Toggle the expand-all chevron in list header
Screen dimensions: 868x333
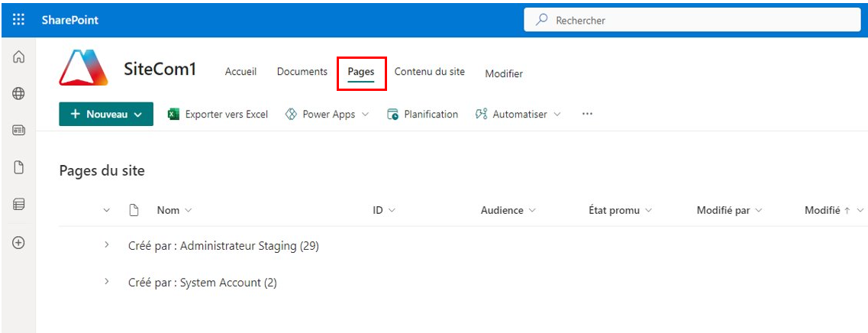pos(107,211)
